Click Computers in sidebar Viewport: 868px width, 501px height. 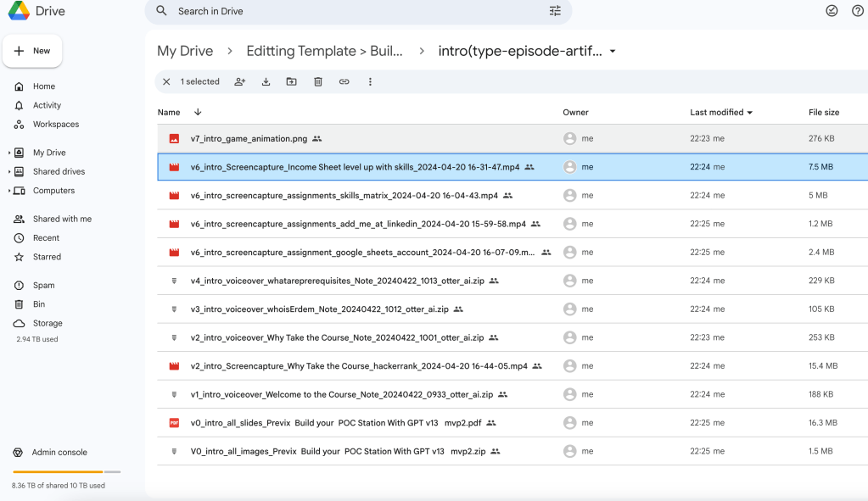[x=53, y=191]
